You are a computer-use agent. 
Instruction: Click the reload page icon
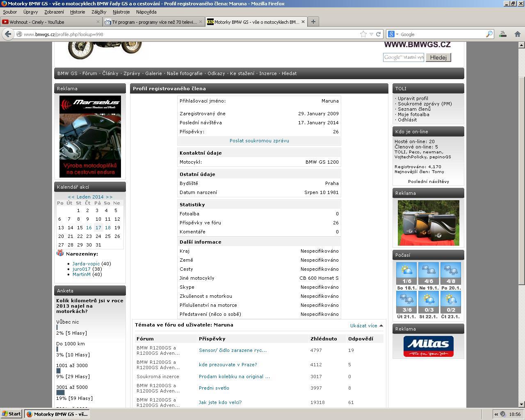tap(379, 34)
